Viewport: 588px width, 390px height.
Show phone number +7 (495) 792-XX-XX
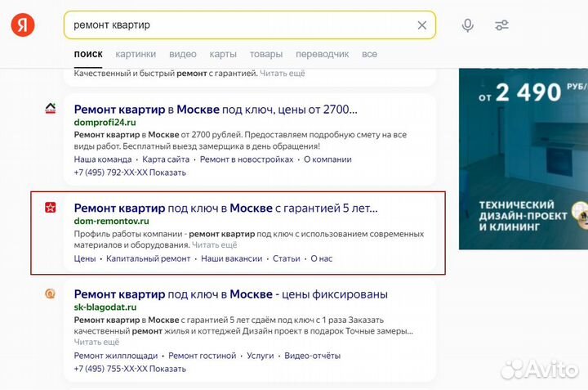pyautogui.click(x=130, y=173)
